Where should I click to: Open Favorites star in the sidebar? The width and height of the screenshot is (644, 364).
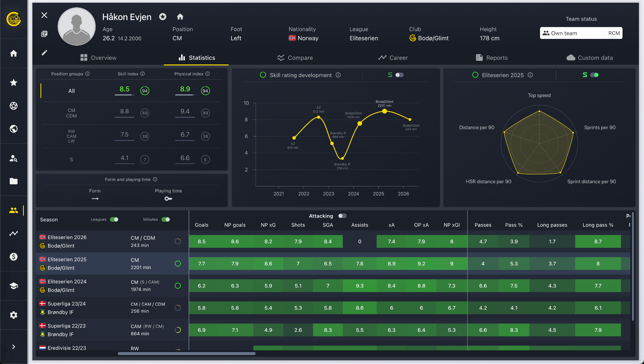[x=13, y=83]
